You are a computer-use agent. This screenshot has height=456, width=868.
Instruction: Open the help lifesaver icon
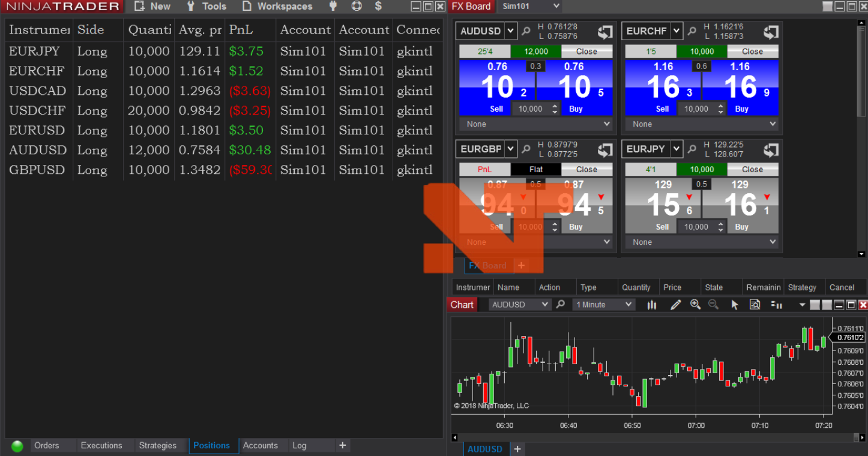click(357, 6)
